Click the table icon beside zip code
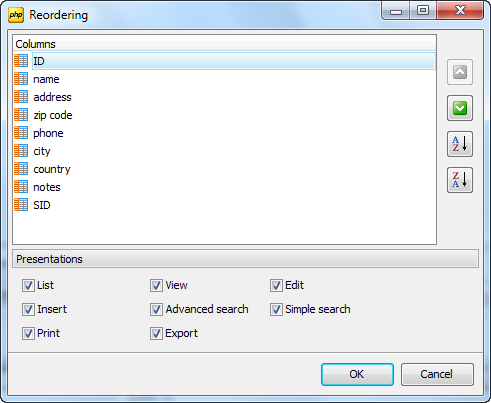 (x=21, y=115)
